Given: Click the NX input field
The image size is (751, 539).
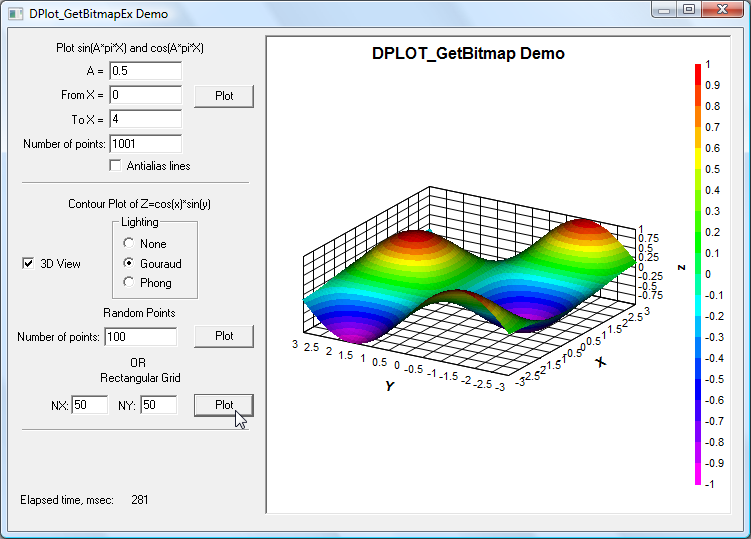Looking at the screenshot, I should 90,405.
